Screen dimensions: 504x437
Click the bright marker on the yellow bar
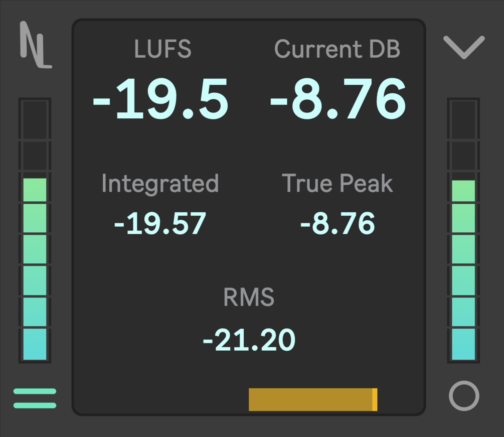pos(375,399)
